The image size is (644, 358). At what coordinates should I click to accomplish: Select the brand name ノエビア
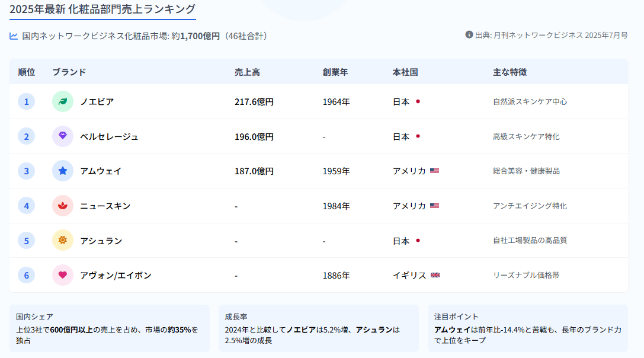97,101
